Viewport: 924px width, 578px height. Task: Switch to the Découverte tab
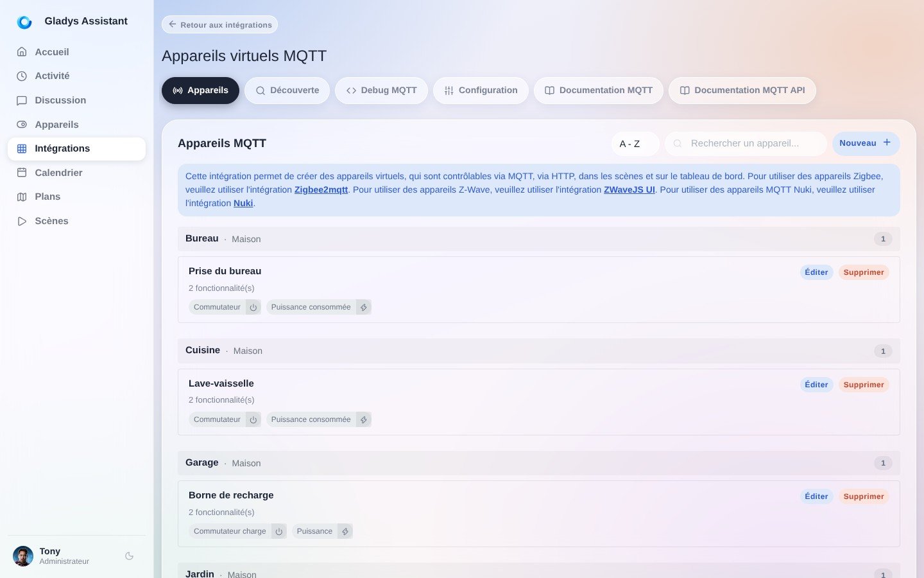(x=287, y=91)
